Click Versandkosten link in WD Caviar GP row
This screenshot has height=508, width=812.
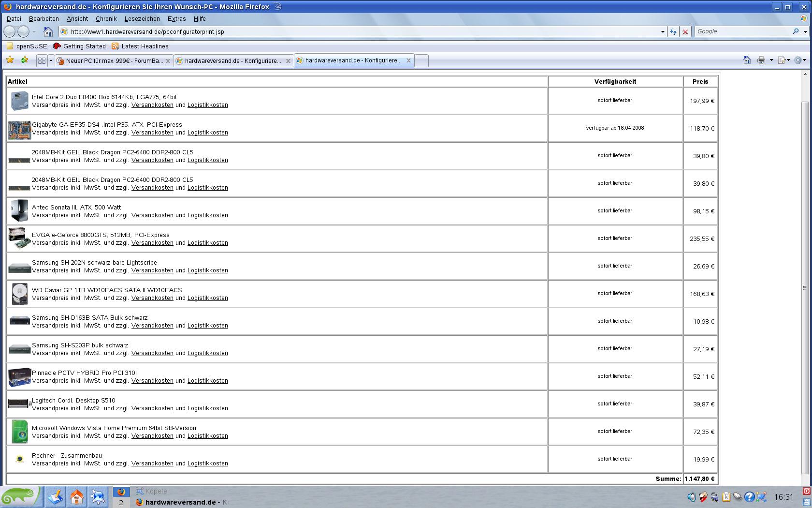click(152, 298)
